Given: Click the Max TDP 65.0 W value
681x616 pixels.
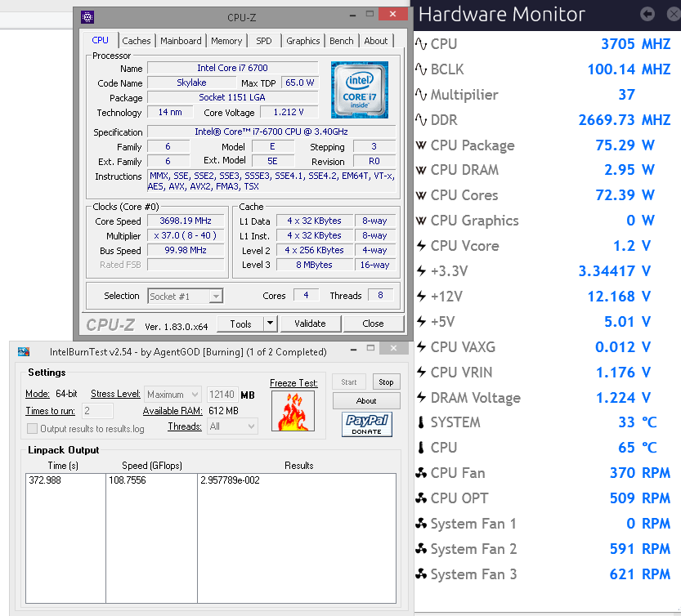Looking at the screenshot, I should [x=300, y=83].
